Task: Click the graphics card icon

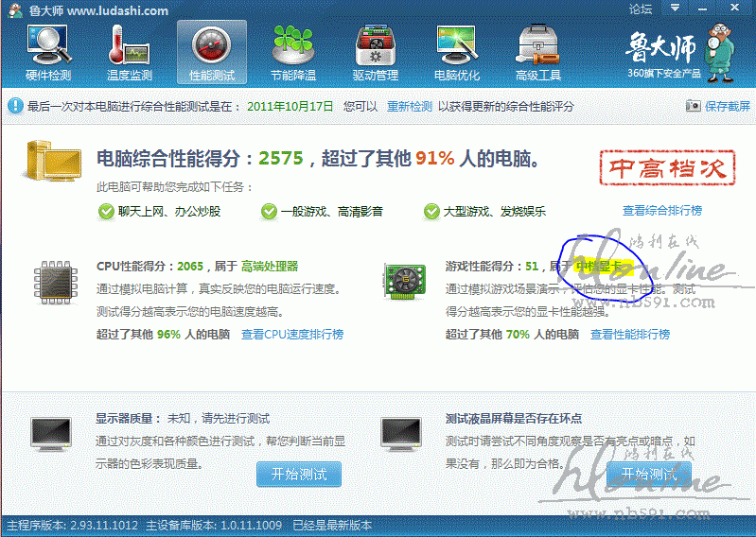Action: pyautogui.click(x=405, y=281)
